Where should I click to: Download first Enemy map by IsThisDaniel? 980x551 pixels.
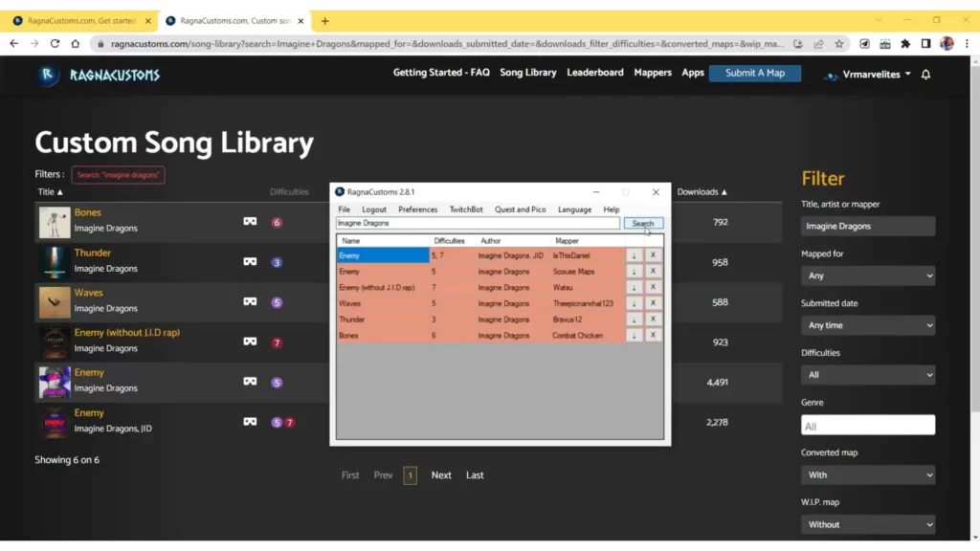pyautogui.click(x=634, y=255)
